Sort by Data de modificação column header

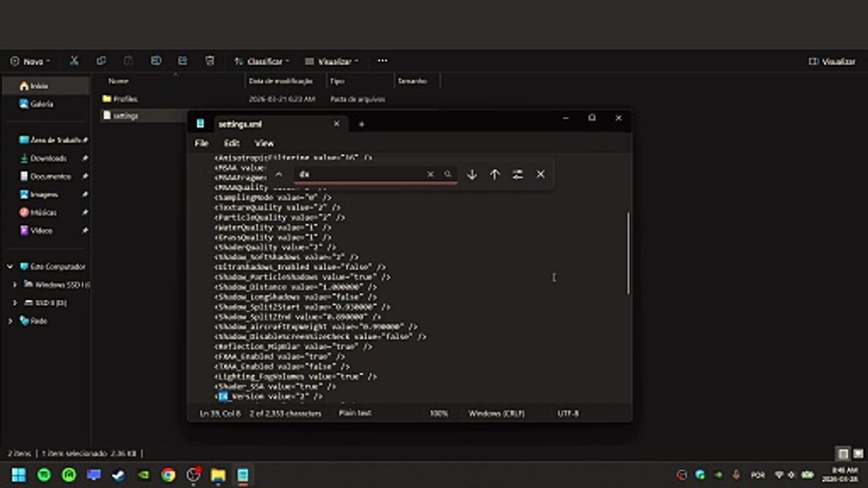[x=281, y=81]
